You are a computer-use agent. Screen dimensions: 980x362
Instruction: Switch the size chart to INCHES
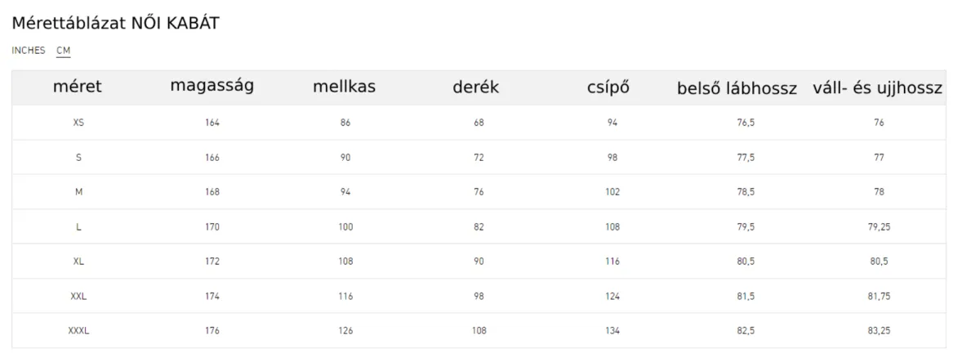pyautogui.click(x=29, y=51)
